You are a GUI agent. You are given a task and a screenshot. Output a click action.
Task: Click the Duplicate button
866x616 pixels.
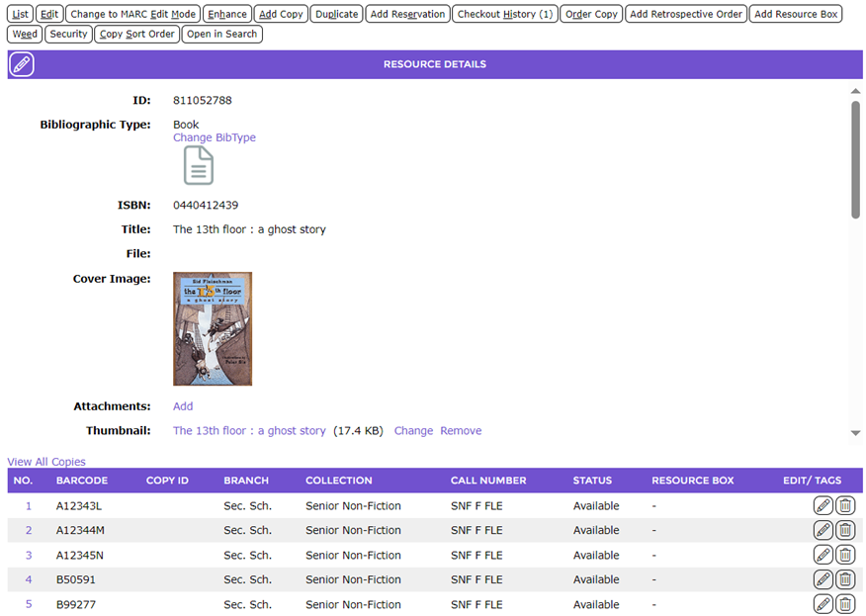tap(337, 14)
